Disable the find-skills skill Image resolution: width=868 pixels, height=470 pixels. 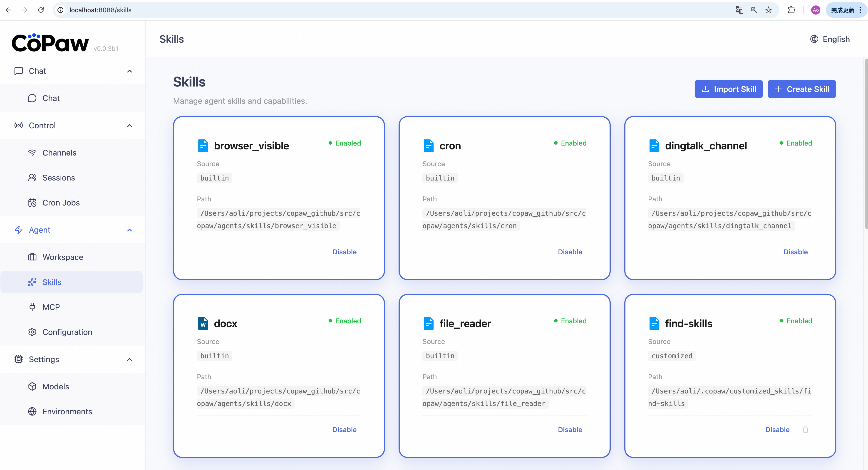point(777,430)
